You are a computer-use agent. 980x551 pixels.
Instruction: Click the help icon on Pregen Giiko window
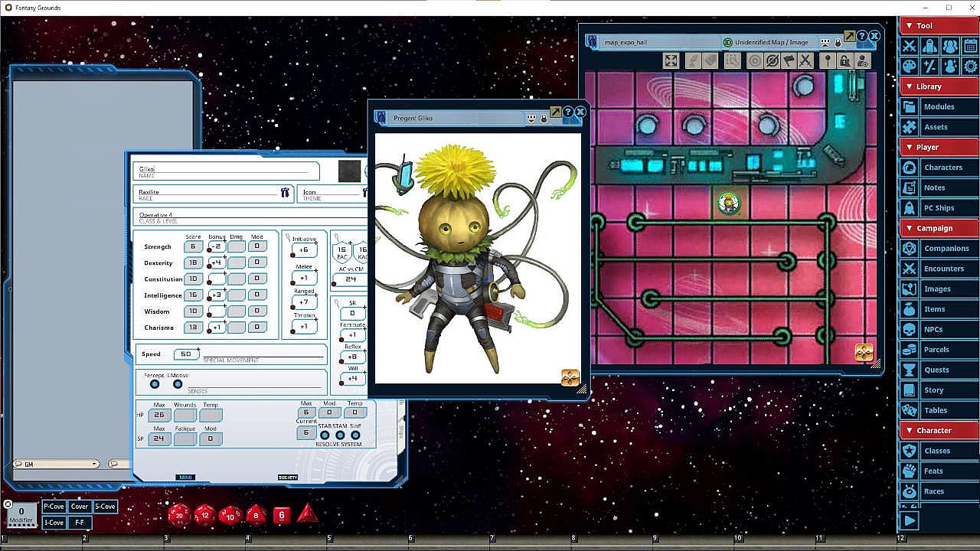pyautogui.click(x=568, y=112)
